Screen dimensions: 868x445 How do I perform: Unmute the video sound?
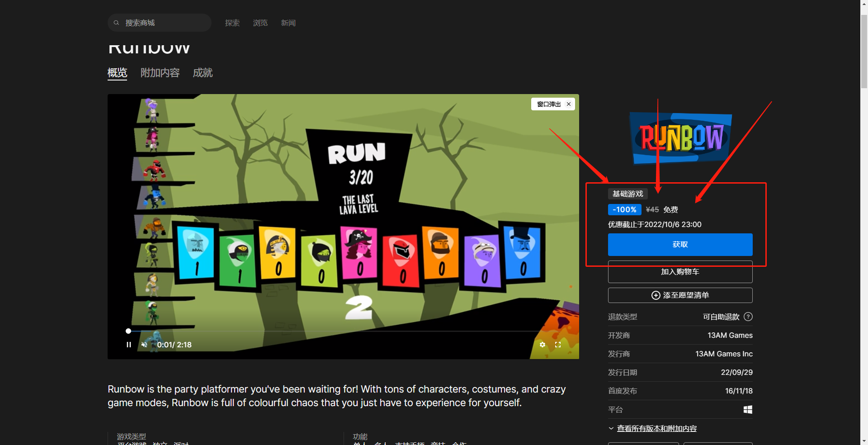(x=144, y=345)
